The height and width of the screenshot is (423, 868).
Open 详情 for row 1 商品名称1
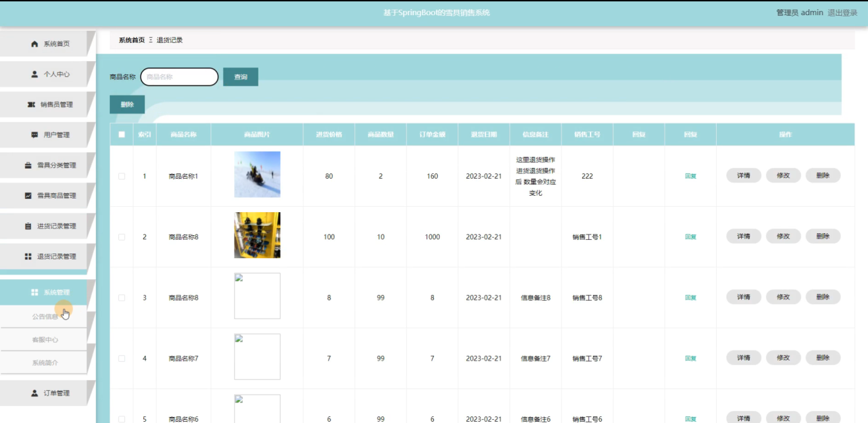point(744,175)
